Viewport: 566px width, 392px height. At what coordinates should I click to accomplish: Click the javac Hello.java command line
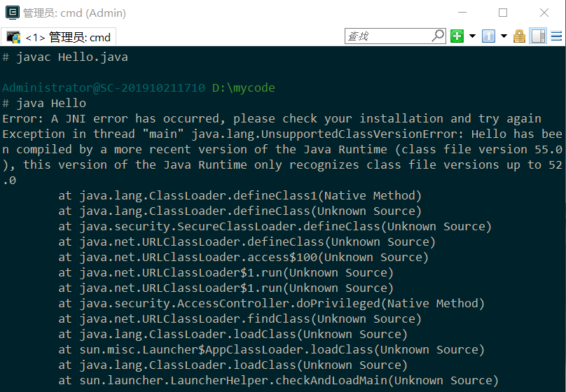(72, 57)
